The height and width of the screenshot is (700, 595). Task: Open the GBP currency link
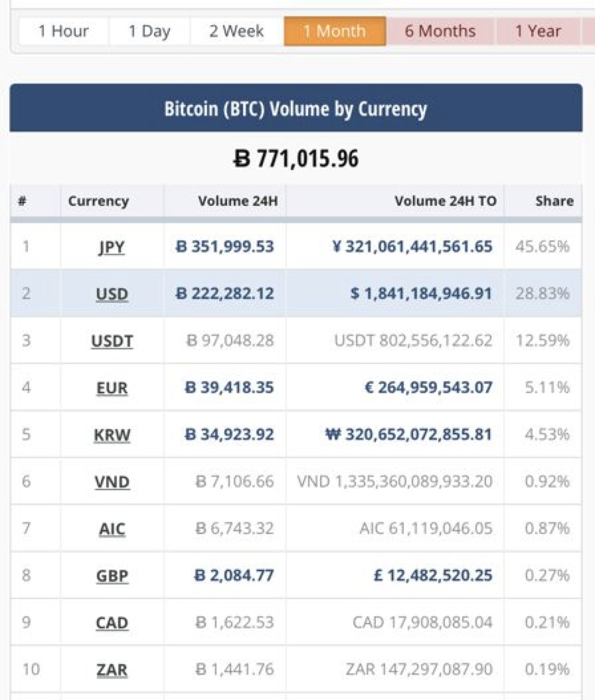[x=112, y=576]
